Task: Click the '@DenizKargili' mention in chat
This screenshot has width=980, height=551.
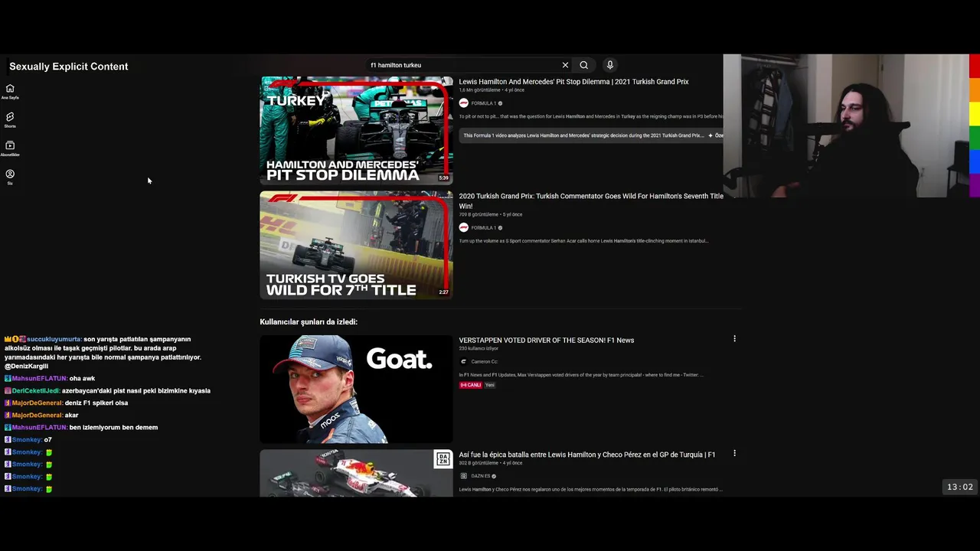Action: point(26,366)
